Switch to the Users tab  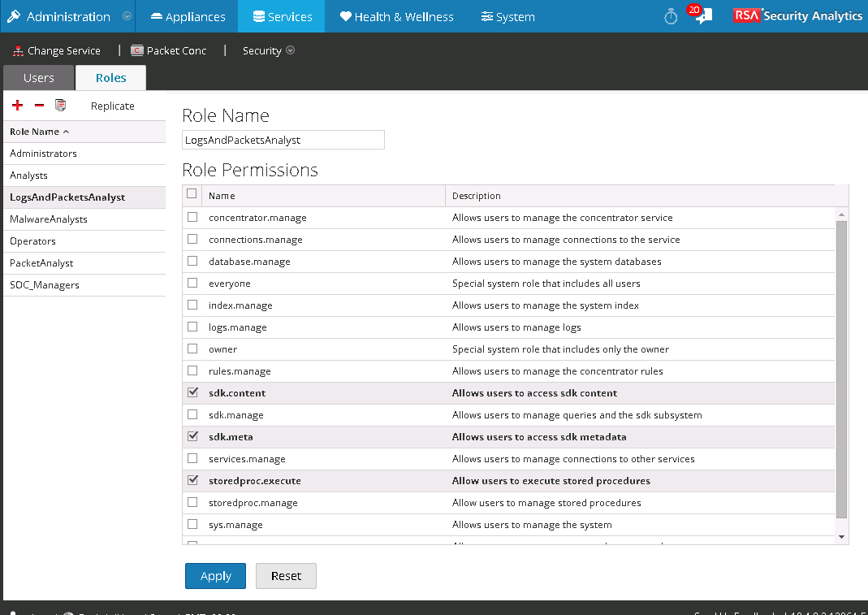pyautogui.click(x=38, y=77)
